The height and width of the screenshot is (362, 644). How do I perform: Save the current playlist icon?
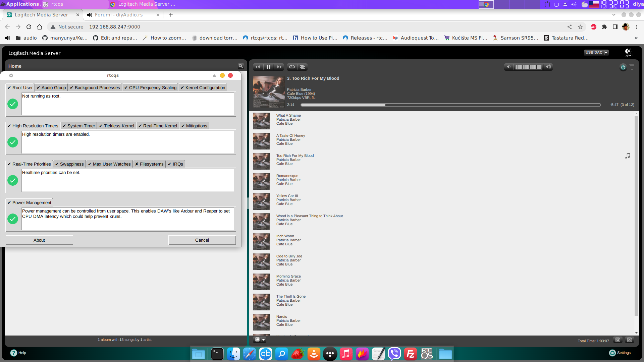tap(618, 340)
